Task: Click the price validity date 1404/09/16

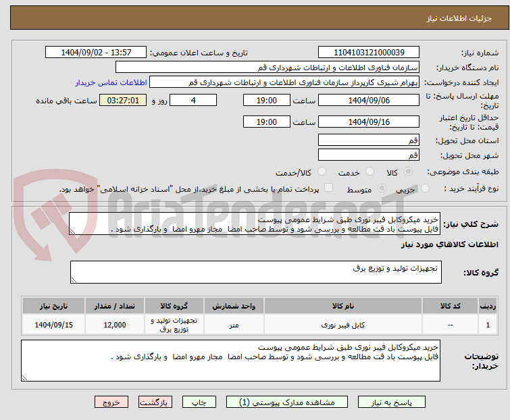Action: 369,122
